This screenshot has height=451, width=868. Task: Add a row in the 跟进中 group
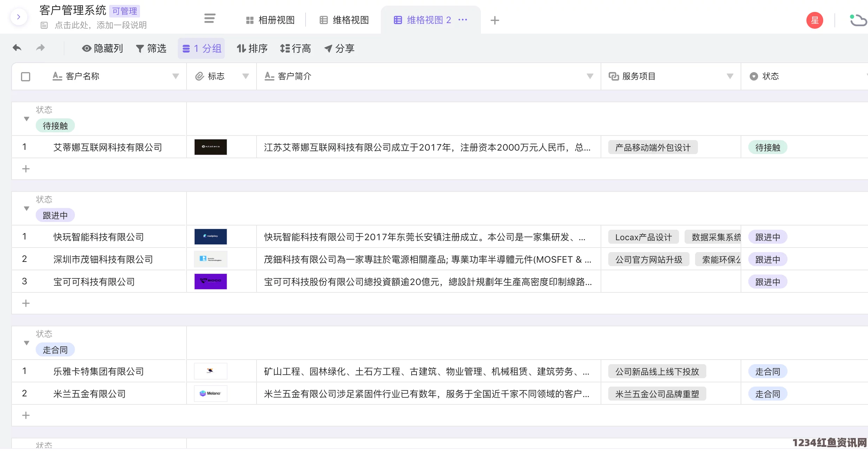click(x=26, y=303)
